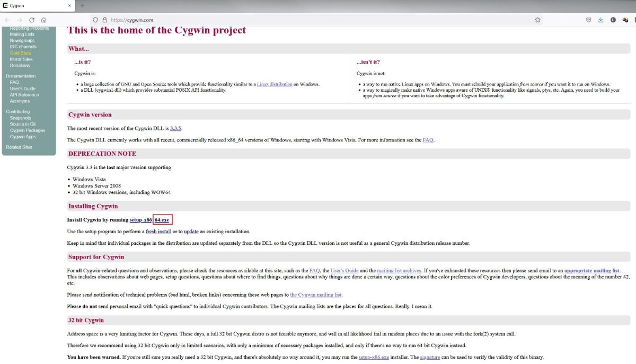This screenshot has width=636, height=364.
Task: Open Newsgroups in the sidebar
Action: pyautogui.click(x=22, y=41)
